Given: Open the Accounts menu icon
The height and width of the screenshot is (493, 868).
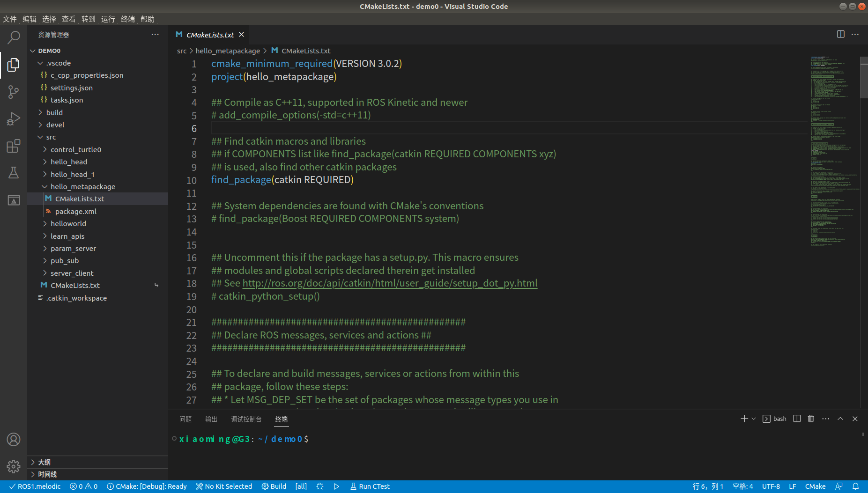Looking at the screenshot, I should click(14, 439).
